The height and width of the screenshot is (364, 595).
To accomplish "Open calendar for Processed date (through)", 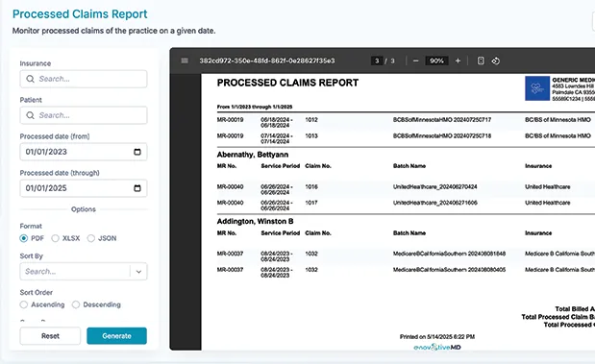I will click(x=137, y=188).
